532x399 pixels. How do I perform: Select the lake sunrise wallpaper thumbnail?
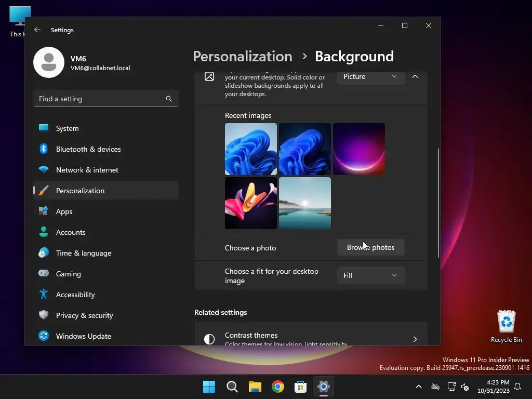click(304, 203)
